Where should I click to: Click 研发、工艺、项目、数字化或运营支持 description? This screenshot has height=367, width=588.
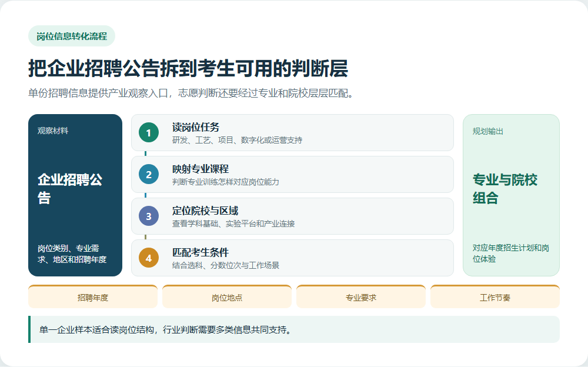[x=238, y=140]
